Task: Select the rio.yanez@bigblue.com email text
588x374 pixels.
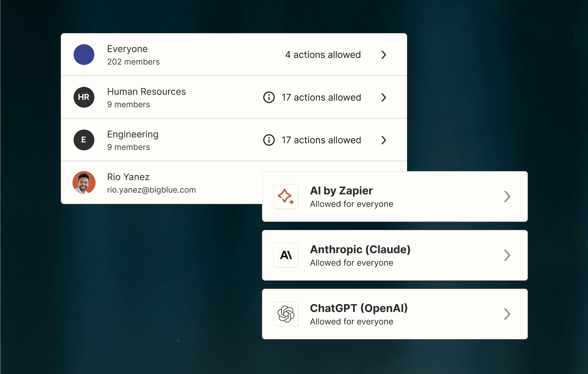Action: pyautogui.click(x=151, y=190)
